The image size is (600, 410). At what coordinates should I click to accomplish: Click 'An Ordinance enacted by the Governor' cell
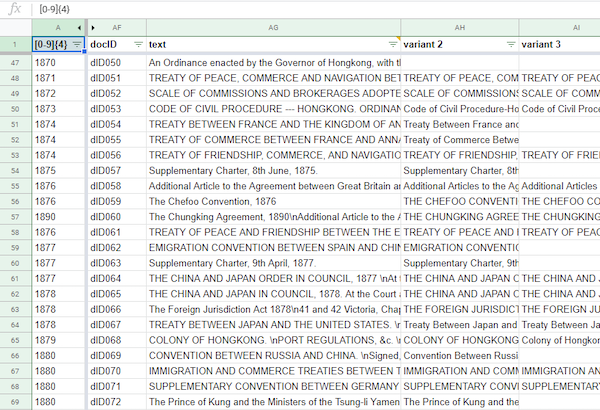click(x=273, y=63)
